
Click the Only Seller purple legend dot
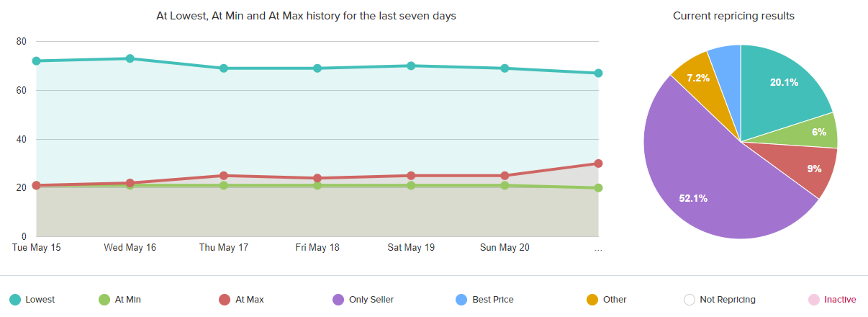point(338,300)
